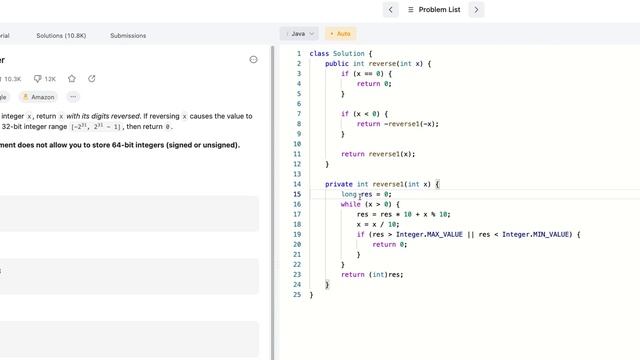Click 'return (int)res;' code line
The width and height of the screenshot is (640, 360).
[x=372, y=275]
